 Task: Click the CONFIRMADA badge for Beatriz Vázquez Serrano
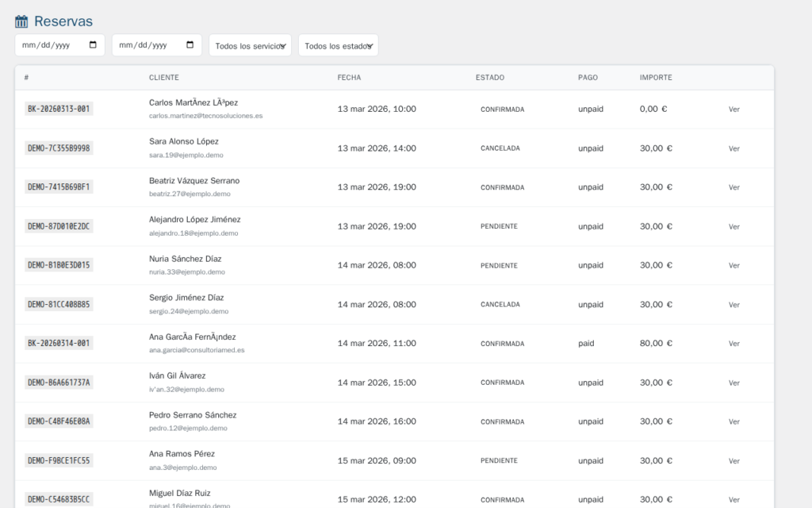coord(503,187)
